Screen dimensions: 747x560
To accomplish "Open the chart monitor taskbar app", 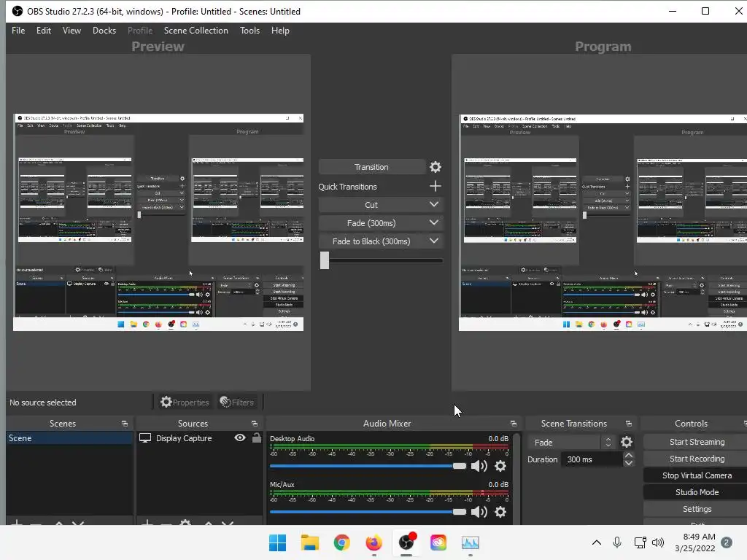I will point(471,542).
